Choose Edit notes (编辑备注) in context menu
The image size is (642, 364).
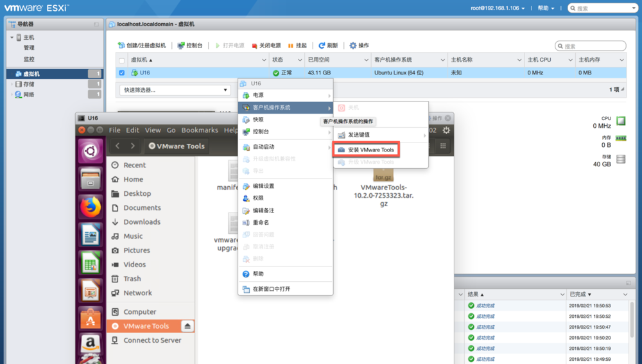point(286,211)
